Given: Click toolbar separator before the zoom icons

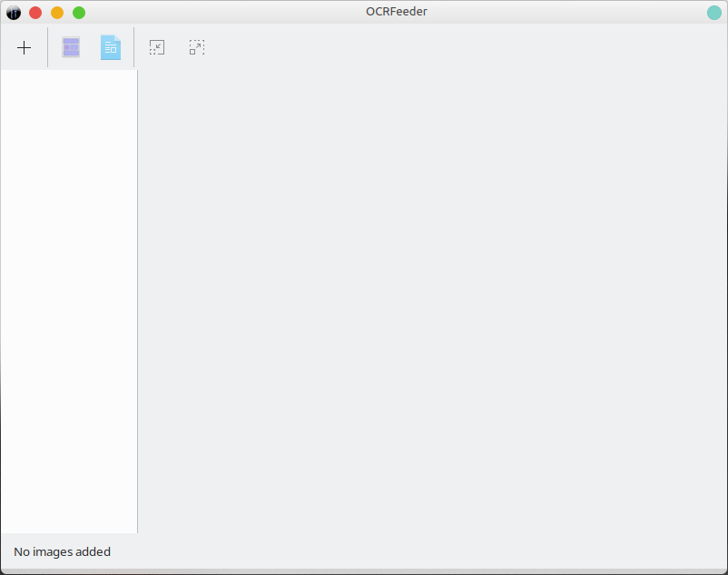Looking at the screenshot, I should [x=134, y=47].
